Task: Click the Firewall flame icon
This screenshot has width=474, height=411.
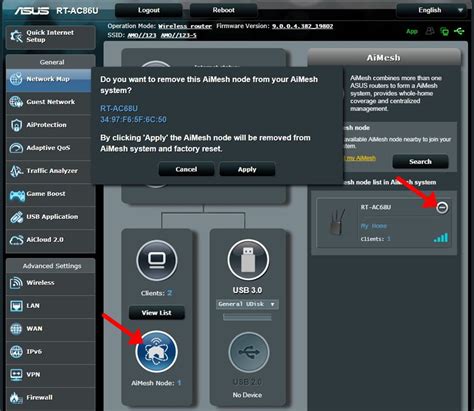Action: point(15,397)
